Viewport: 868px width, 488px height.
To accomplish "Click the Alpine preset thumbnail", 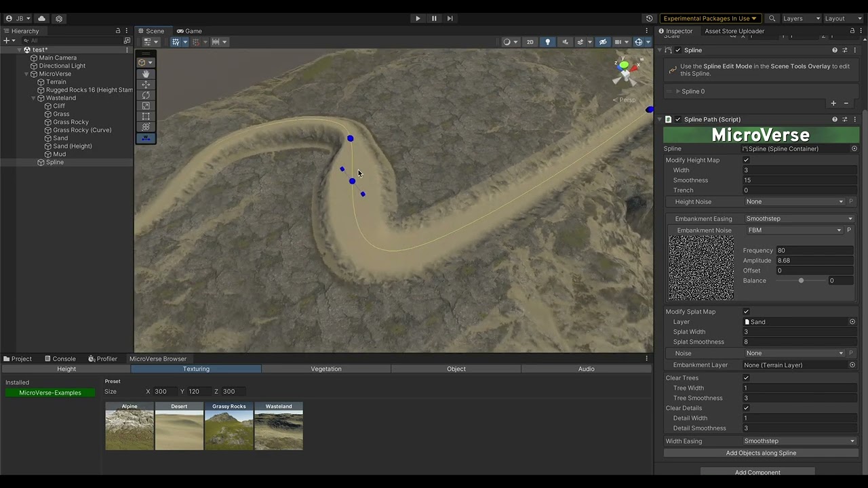I will tap(130, 426).
